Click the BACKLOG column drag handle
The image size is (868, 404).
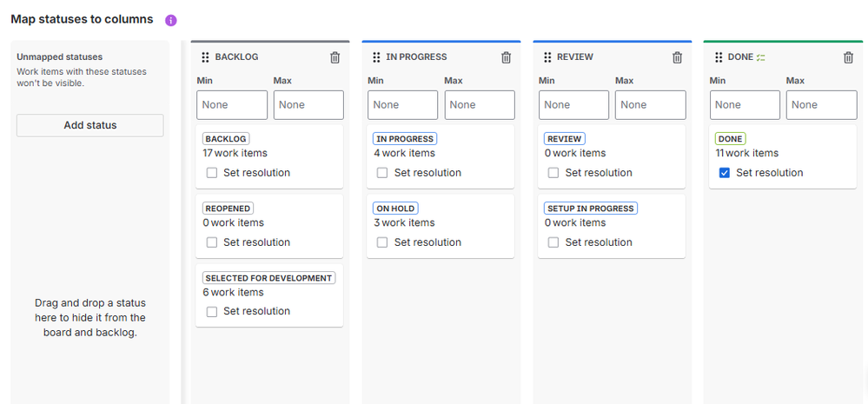[x=205, y=57]
